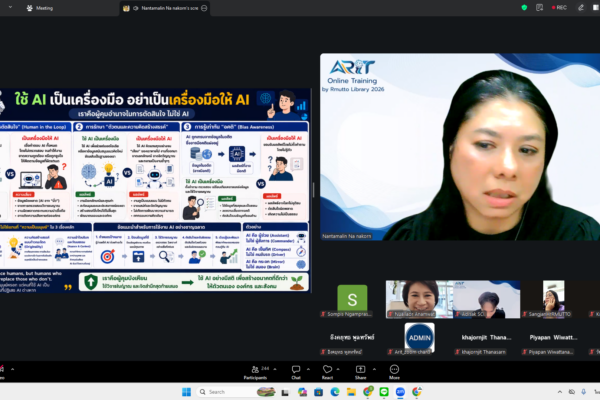600x400 pixels.
Task: Select the Nantamalin Na nakorn's screen tab
Action: [165, 8]
